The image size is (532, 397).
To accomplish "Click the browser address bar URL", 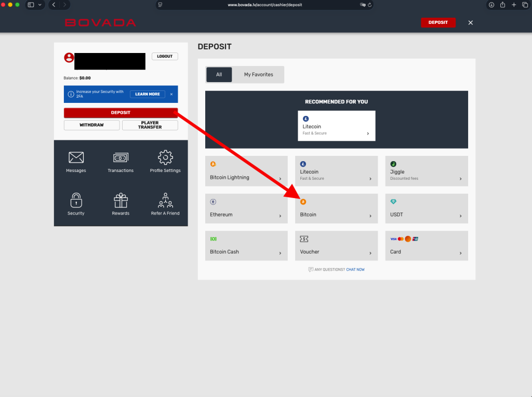I will [x=264, y=5].
